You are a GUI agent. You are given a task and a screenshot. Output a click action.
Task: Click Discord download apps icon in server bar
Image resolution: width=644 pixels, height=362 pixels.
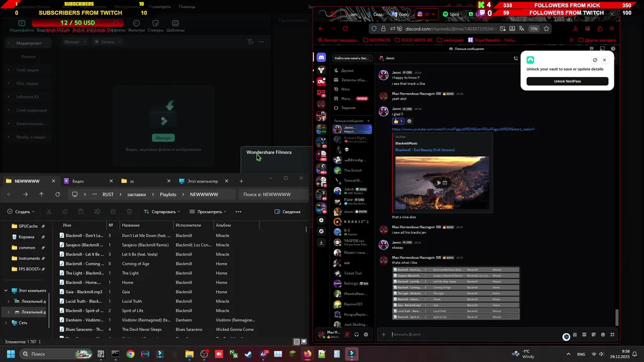click(321, 242)
